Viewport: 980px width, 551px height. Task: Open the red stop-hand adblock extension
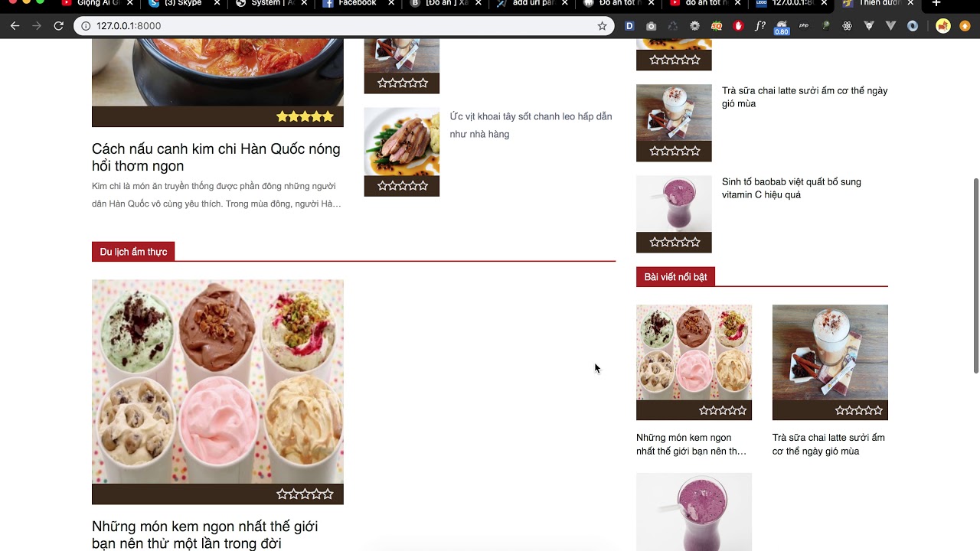pos(738,26)
